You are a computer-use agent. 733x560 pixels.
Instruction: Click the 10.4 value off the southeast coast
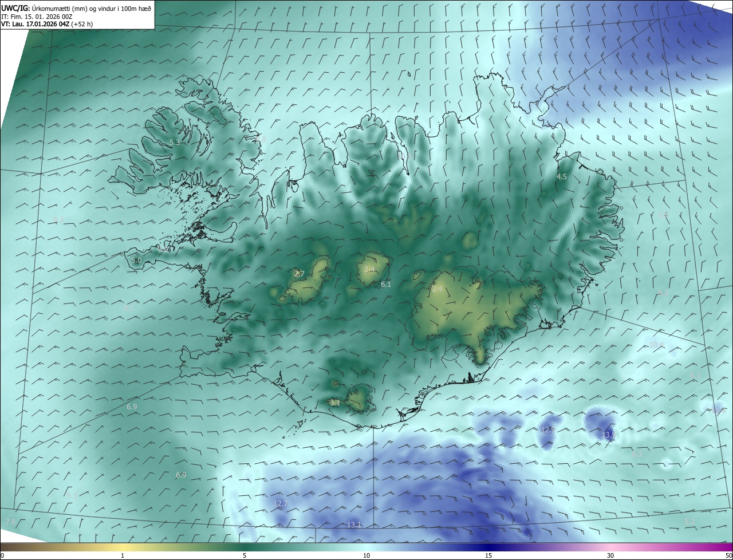[x=656, y=345]
